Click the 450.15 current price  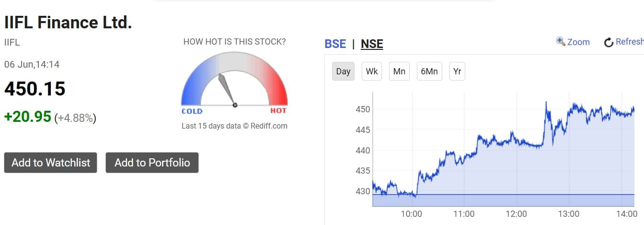pos(34,89)
